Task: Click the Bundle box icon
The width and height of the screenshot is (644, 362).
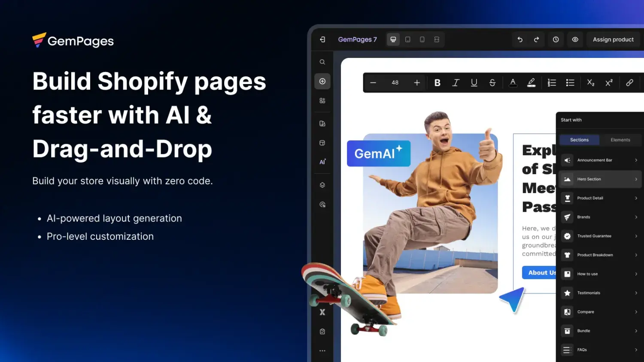Action: pyautogui.click(x=568, y=331)
